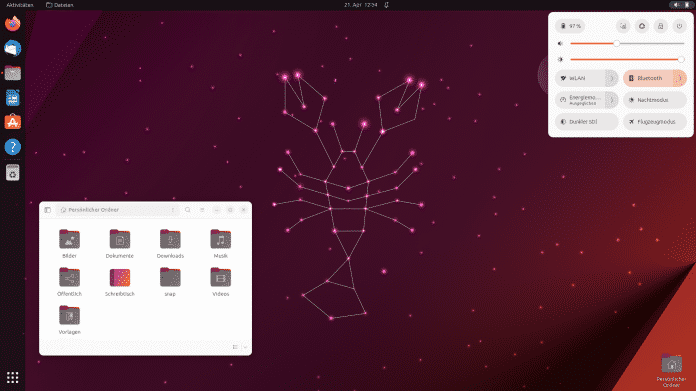
Task: Launch Ubuntu Software from the dock
Action: [12, 122]
